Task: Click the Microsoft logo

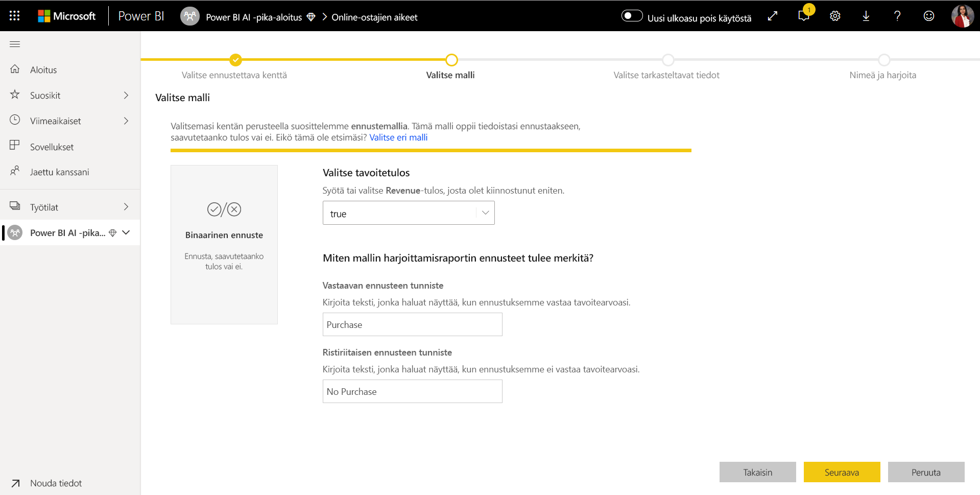Action: [67, 16]
